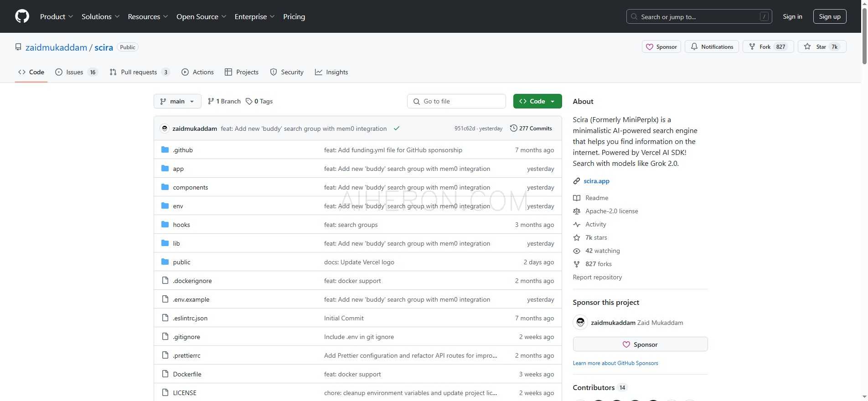Expand the Open Source menu

201,16
